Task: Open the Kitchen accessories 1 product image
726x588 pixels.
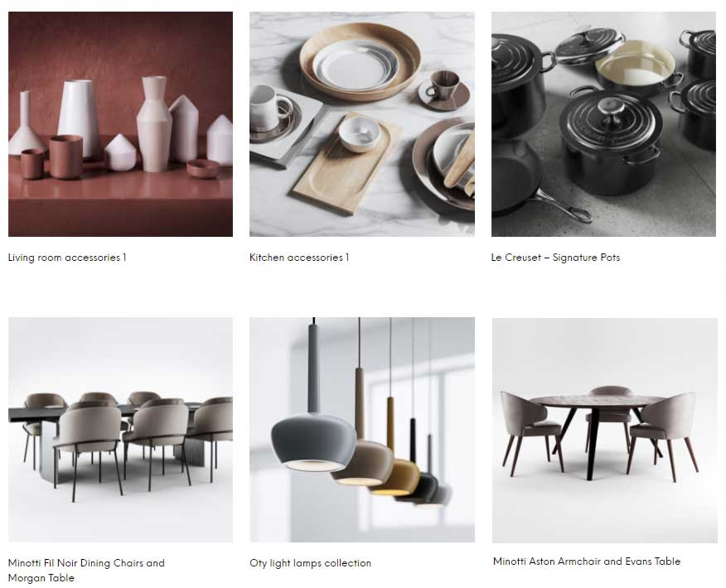Action: coord(362,124)
